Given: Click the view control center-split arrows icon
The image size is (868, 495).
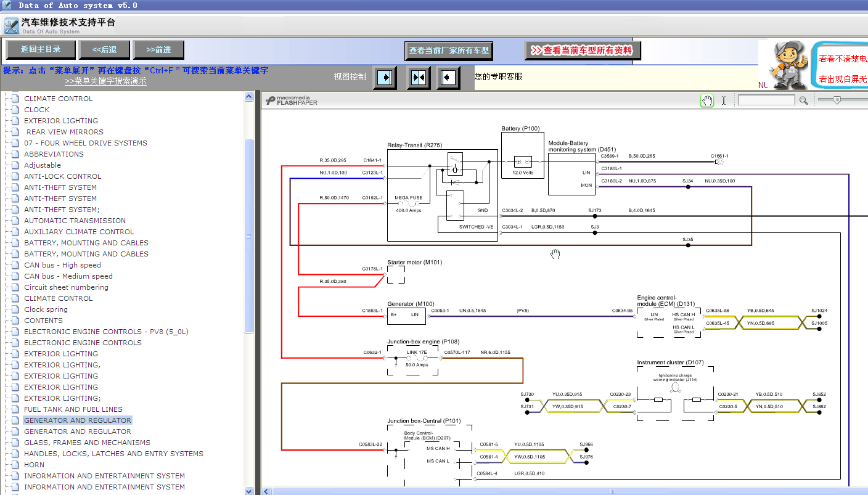Looking at the screenshot, I should pos(419,78).
